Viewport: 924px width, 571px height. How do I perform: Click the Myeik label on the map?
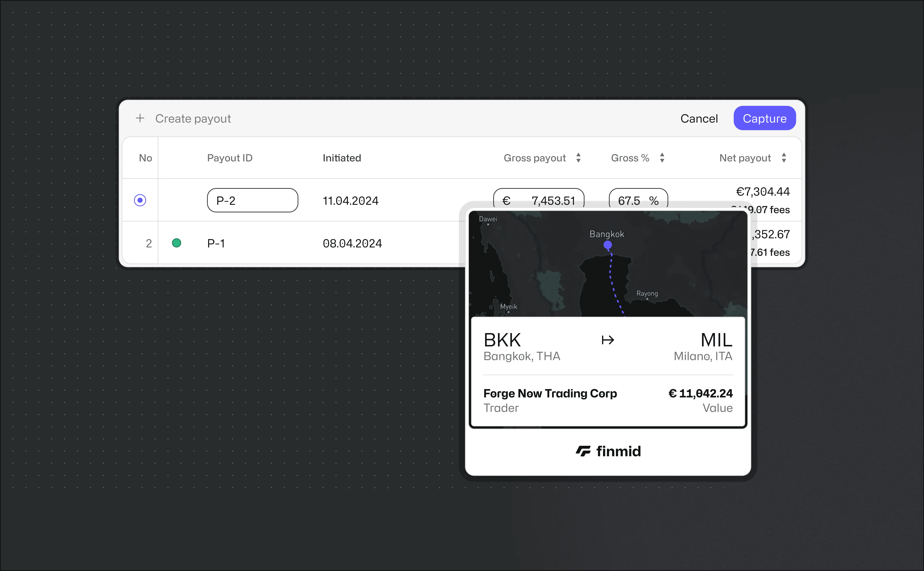point(508,306)
